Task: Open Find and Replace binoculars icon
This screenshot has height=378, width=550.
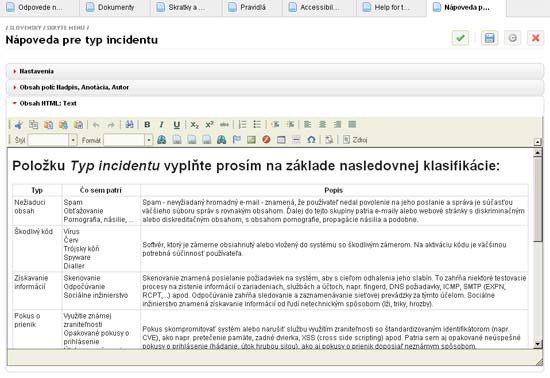Action: (129, 124)
